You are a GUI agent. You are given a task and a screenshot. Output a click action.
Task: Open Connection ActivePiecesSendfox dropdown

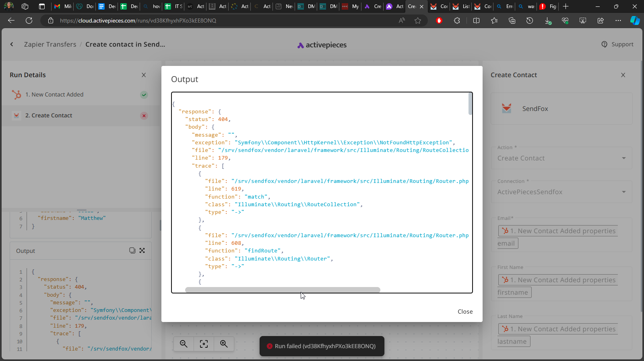pos(561,192)
